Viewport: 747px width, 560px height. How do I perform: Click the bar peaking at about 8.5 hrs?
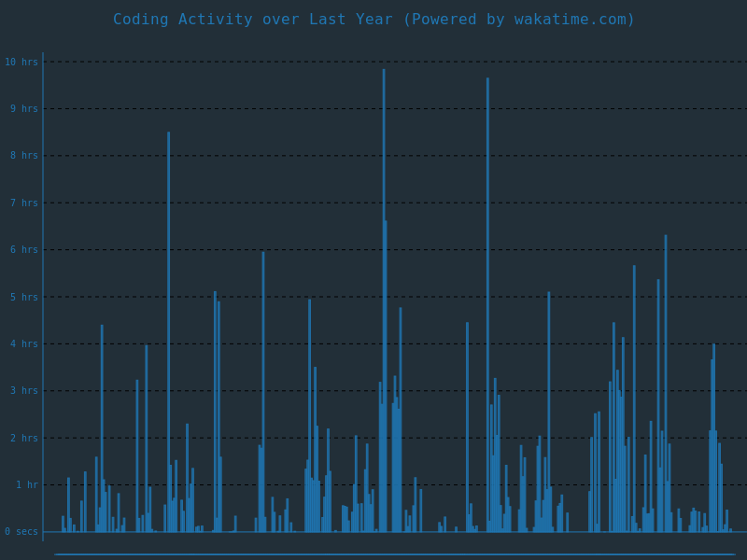tap(169, 327)
